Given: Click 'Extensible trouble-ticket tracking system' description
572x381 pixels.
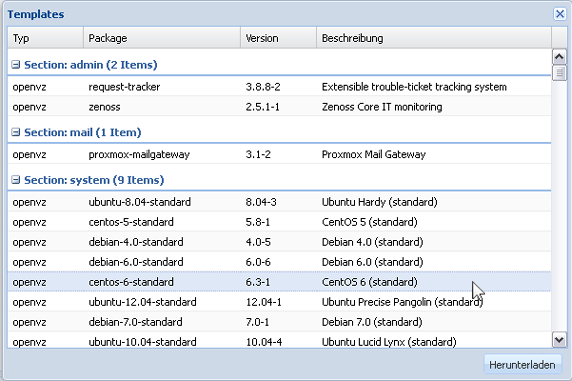Looking at the screenshot, I should 414,87.
